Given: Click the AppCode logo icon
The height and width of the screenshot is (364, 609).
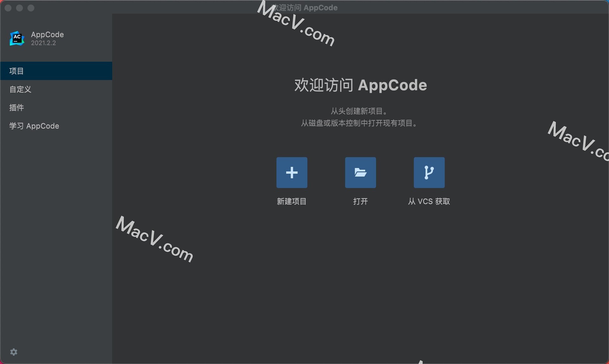Looking at the screenshot, I should (x=17, y=38).
